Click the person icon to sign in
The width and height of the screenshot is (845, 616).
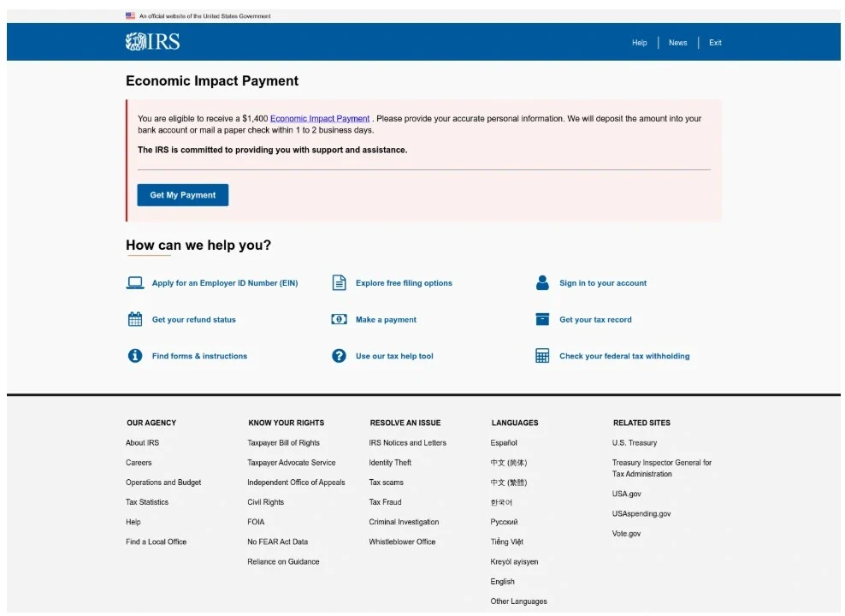tap(542, 283)
